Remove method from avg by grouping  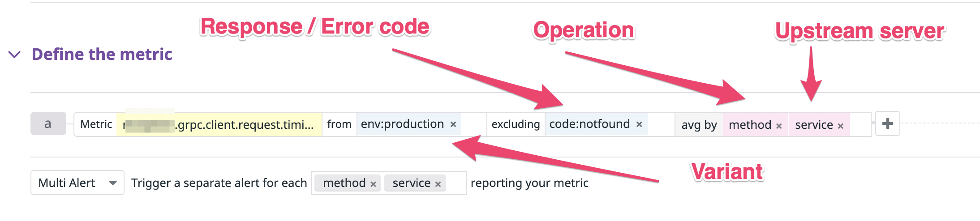pyautogui.click(x=779, y=126)
